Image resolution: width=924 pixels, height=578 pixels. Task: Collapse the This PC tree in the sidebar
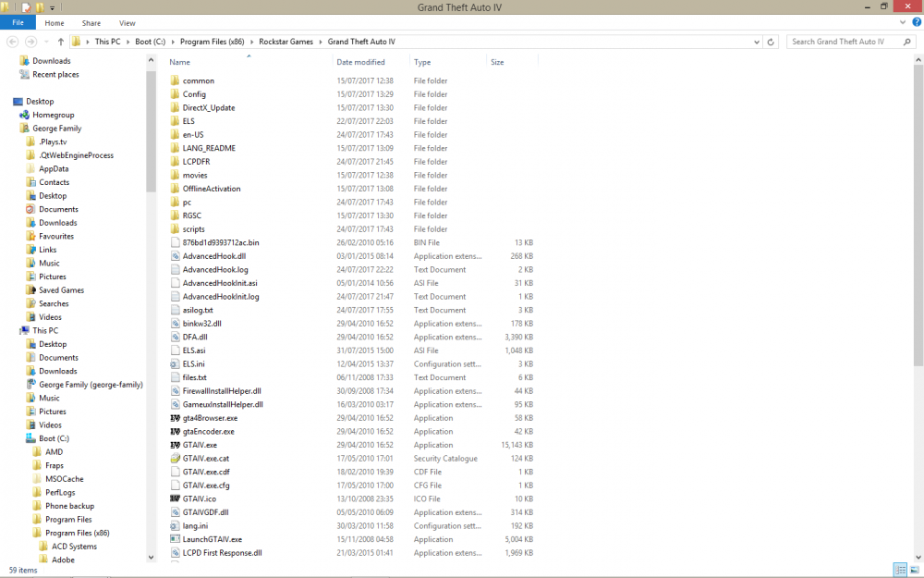pos(11,330)
